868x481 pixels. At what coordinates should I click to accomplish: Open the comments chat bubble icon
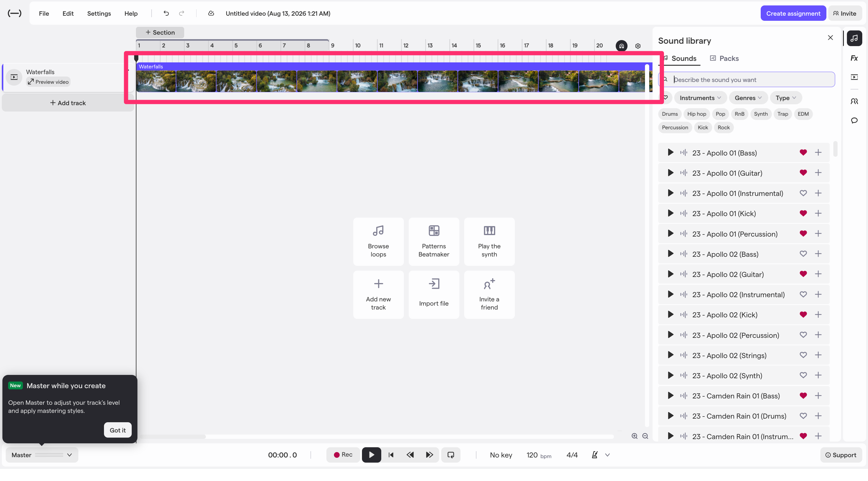pos(854,120)
